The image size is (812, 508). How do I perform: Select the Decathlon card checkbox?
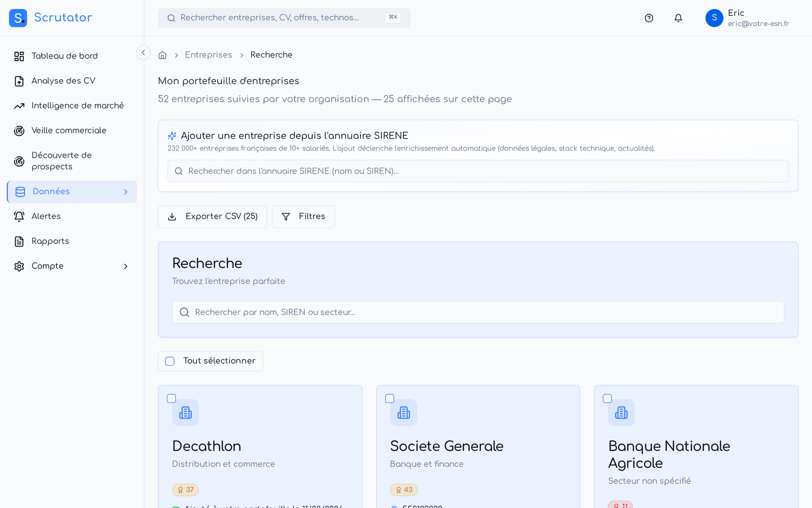point(172,399)
